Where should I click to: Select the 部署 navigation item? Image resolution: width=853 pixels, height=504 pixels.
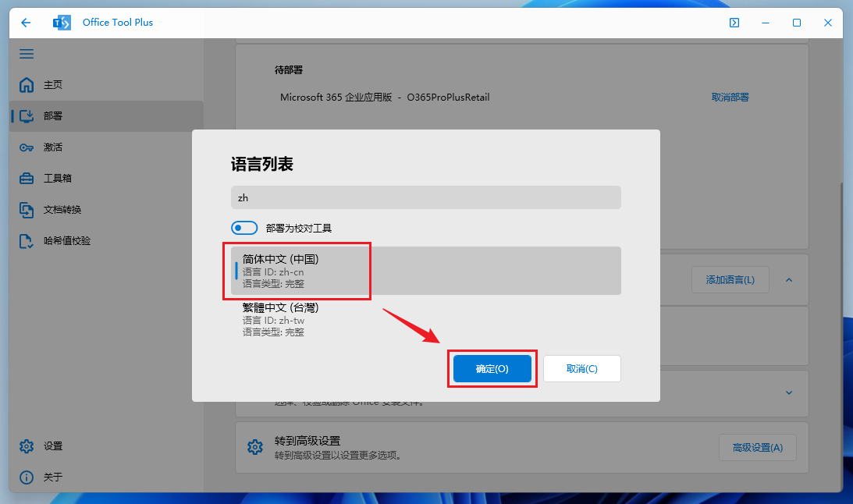(107, 115)
